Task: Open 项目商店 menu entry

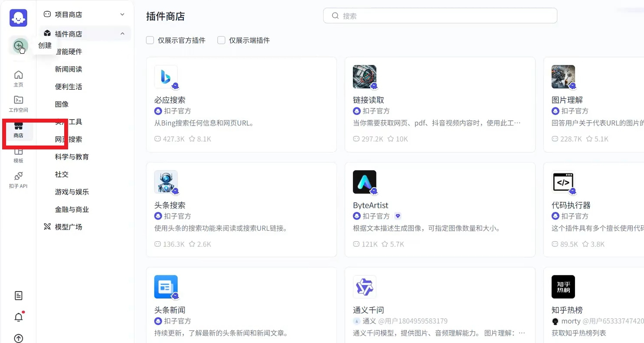Action: (69, 14)
